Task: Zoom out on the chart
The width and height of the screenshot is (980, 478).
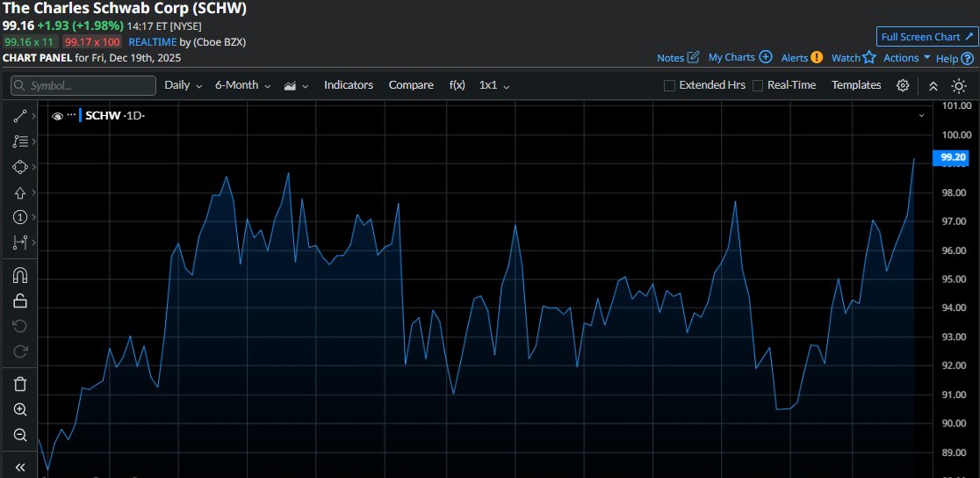Action: point(20,436)
